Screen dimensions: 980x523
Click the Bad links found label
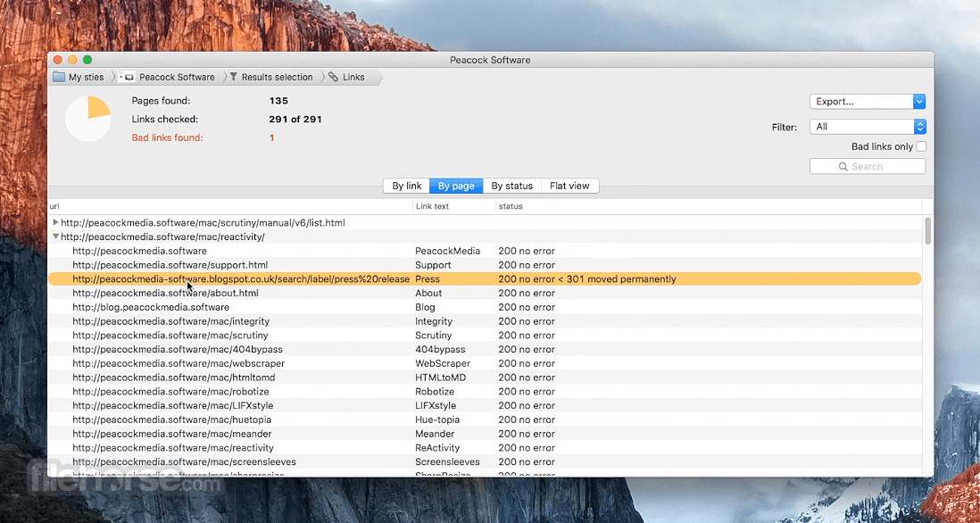168,137
